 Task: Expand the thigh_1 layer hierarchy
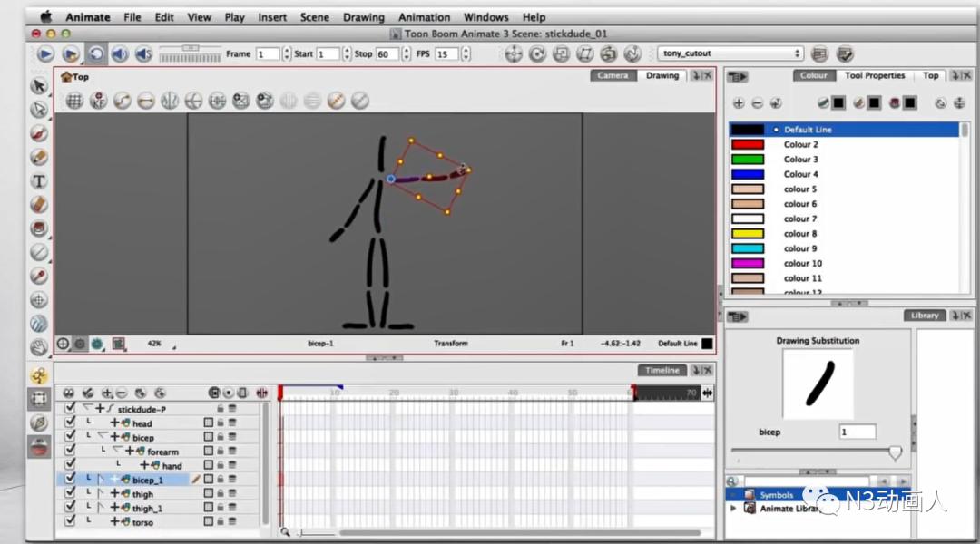102,508
